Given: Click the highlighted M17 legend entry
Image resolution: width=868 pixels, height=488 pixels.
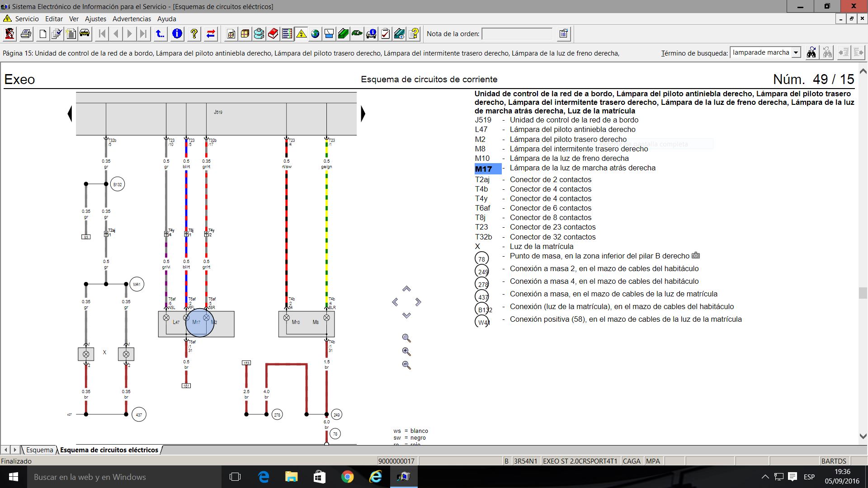Looking at the screenshot, I should [x=488, y=169].
